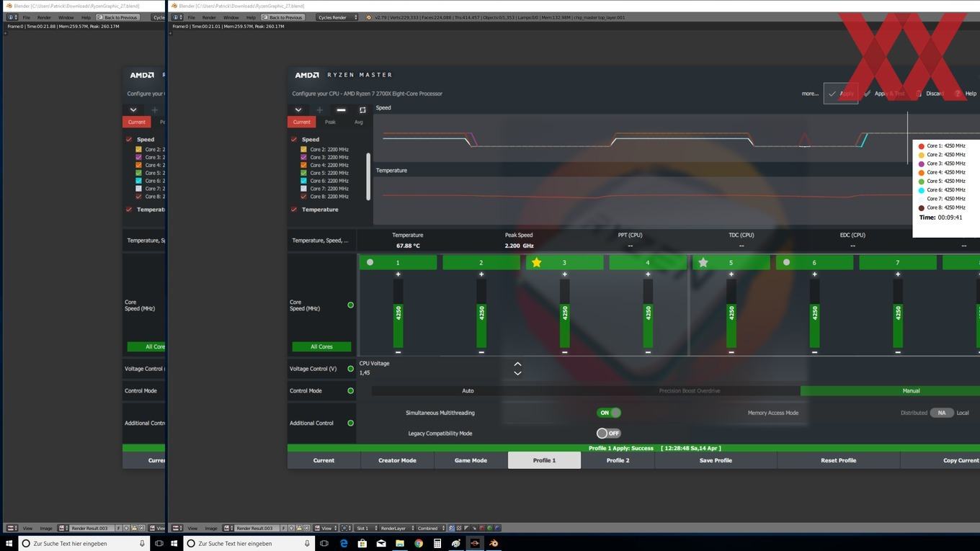Screen dimensions: 980x551
Task: Click core 2 speed slider bar at 4250
Action: click(x=481, y=313)
